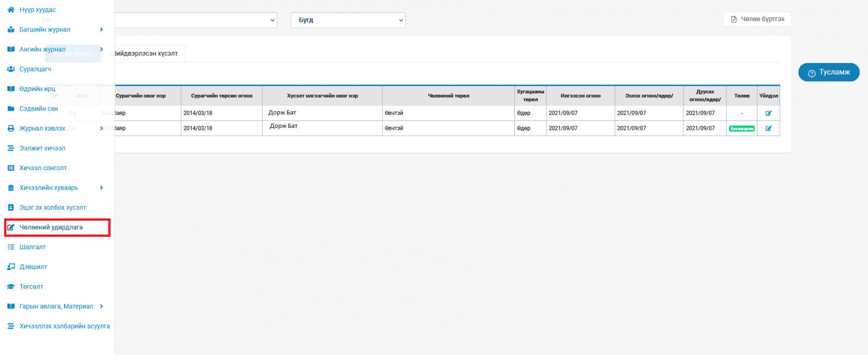868x355 pixels.
Task: Edit the leave request marked Батлагдсан
Action: click(x=769, y=128)
